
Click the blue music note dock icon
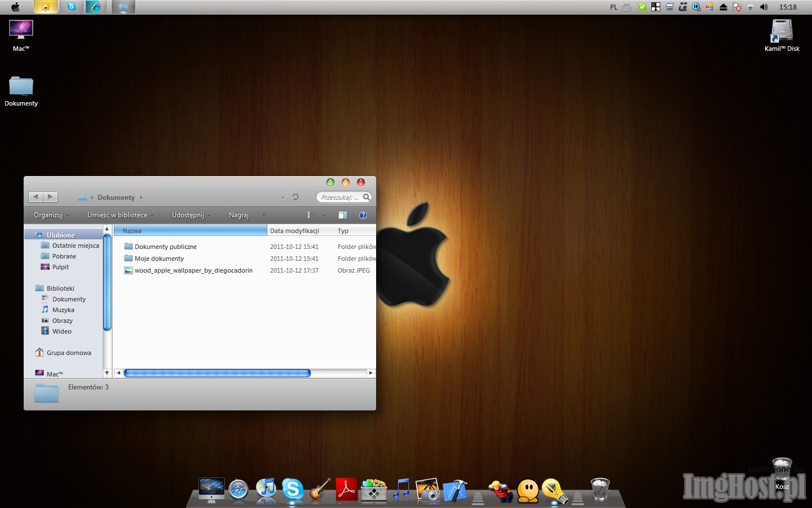[401, 489]
